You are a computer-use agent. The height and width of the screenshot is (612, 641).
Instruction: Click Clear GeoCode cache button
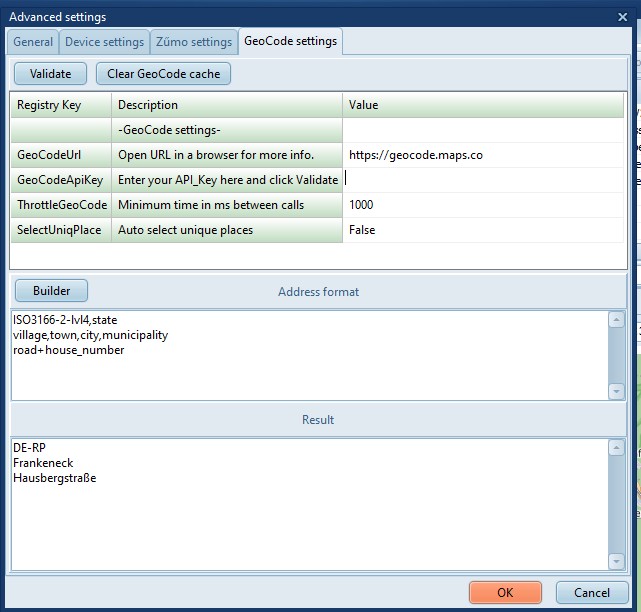pos(163,74)
